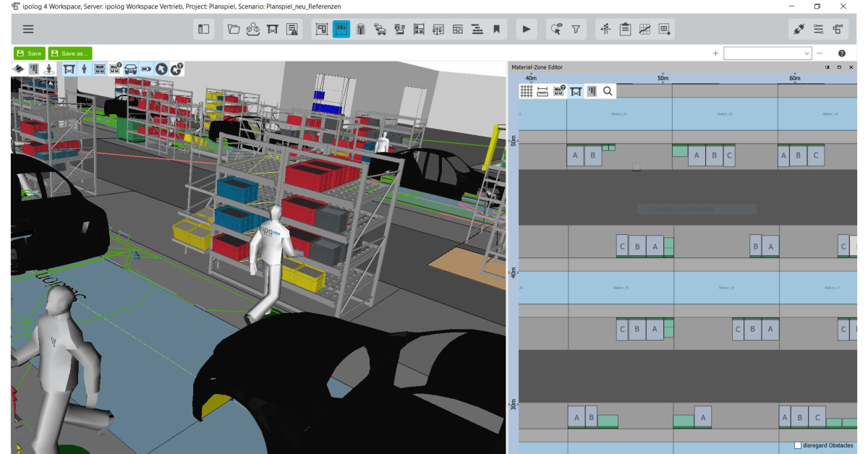Click the station assignment icon before shelf icon
Image resolution: width=868 pixels, height=454 pixels.
pyautogui.click(x=400, y=30)
